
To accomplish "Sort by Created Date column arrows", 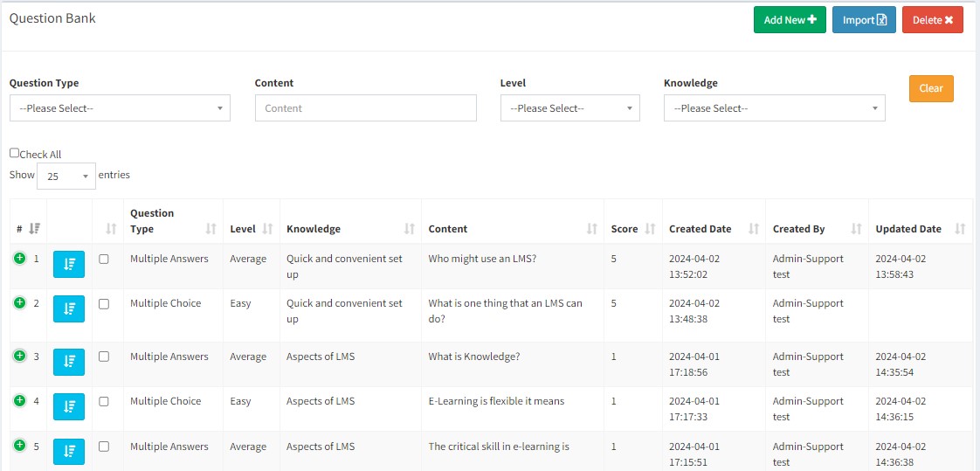I will click(754, 229).
